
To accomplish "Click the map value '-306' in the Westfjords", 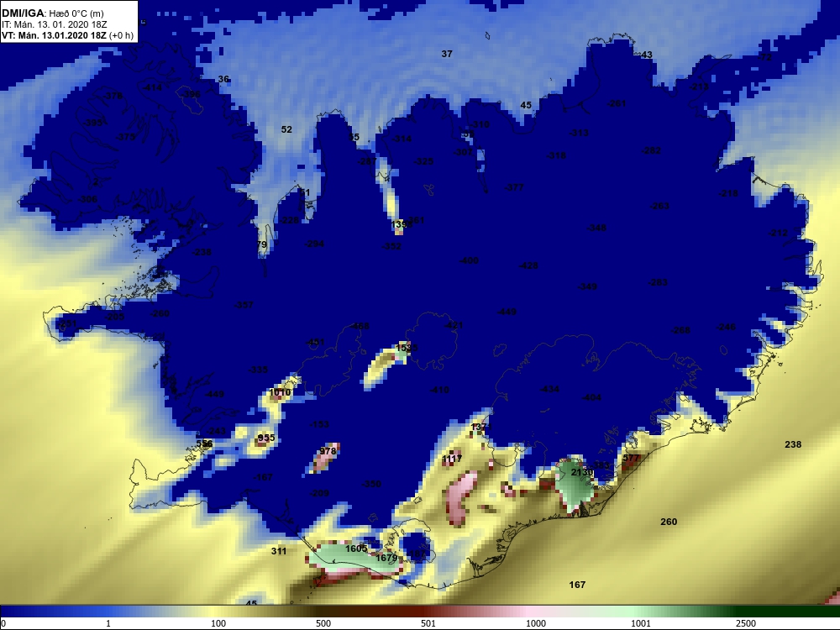I will point(88,199).
